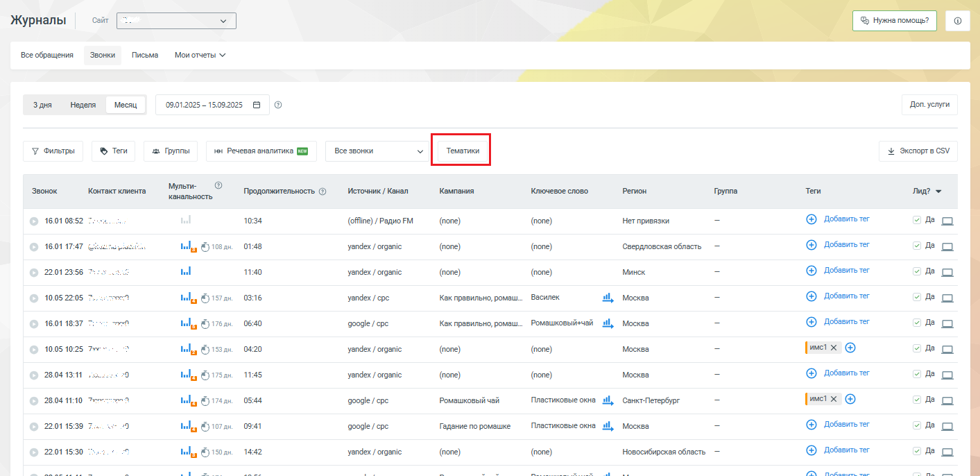The width and height of the screenshot is (980, 476).
Task: Click the help icon beside the date range
Action: [x=278, y=105]
